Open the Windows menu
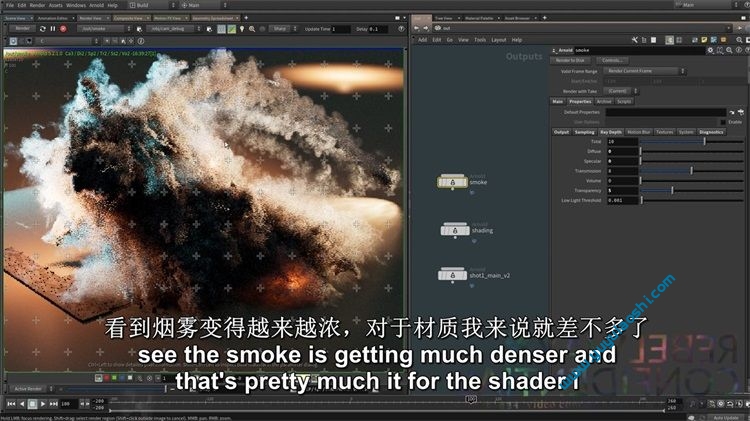 76,5
